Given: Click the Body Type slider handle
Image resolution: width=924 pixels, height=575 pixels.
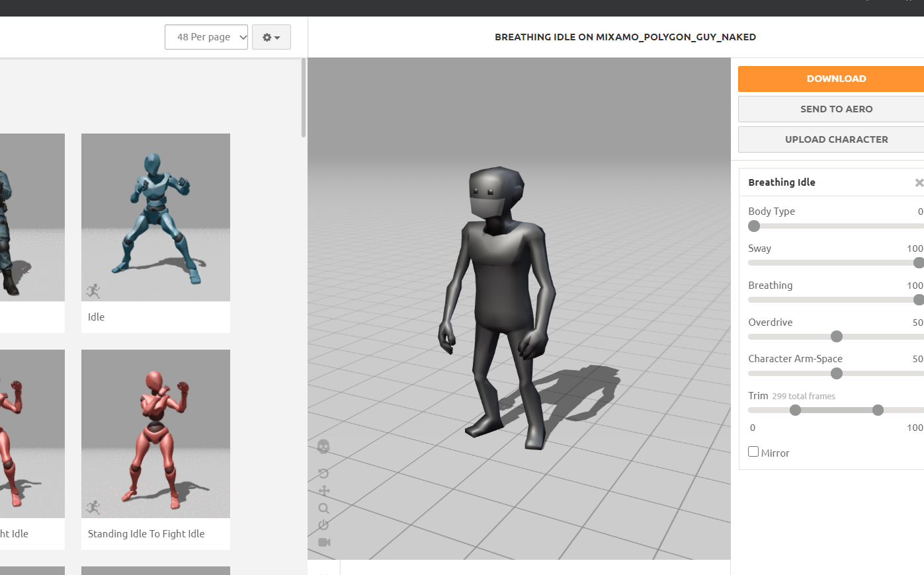Looking at the screenshot, I should click(x=754, y=226).
